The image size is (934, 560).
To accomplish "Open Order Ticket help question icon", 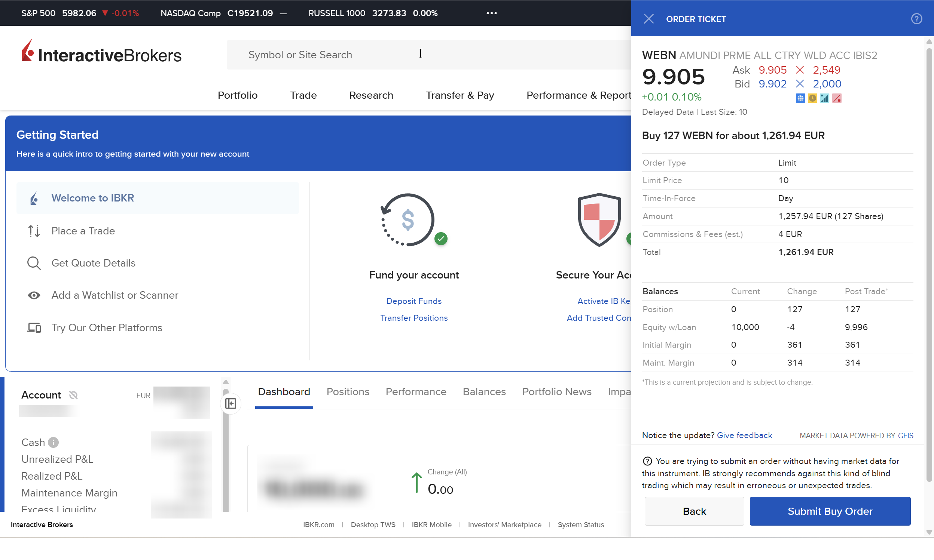I will click(916, 19).
